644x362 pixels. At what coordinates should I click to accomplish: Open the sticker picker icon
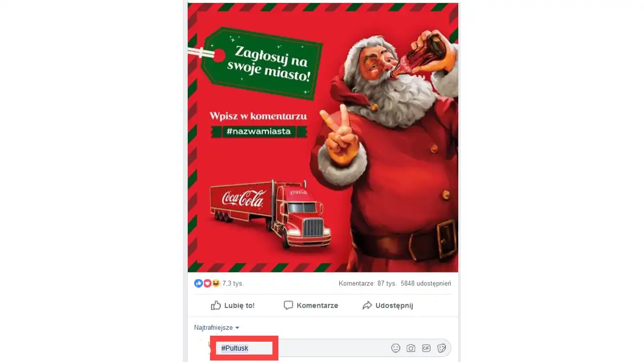click(441, 348)
